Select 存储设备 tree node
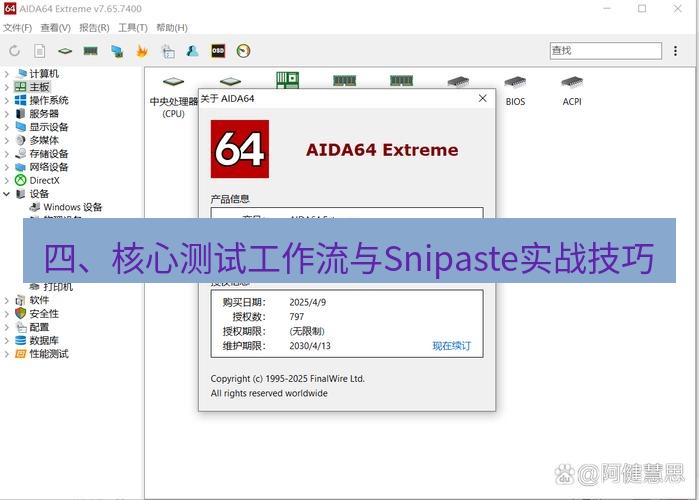 point(49,154)
